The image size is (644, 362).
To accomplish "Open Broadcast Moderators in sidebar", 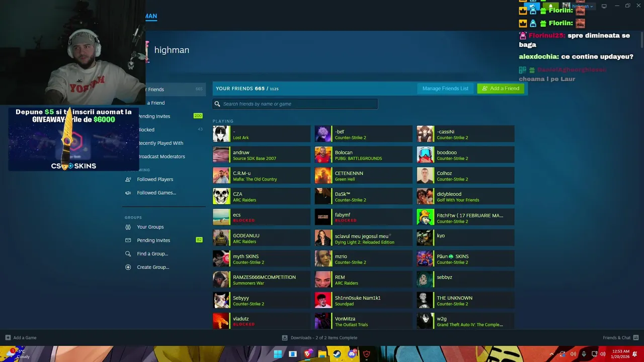I will pyautogui.click(x=162, y=156).
